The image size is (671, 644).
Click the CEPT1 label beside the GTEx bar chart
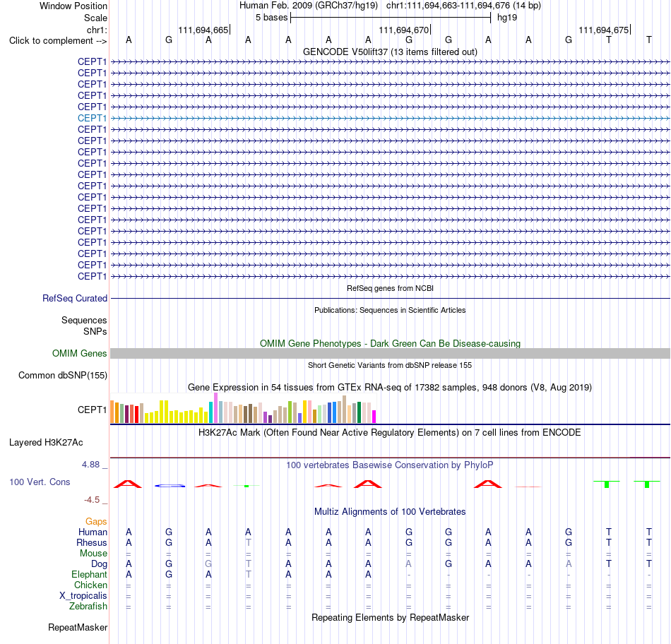[92, 410]
